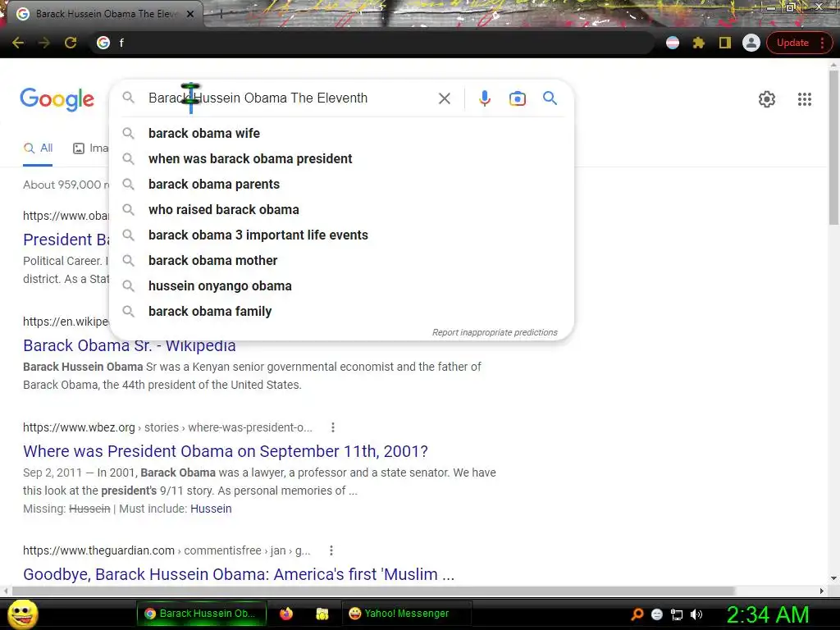Reload the page with refresh icon
Viewport: 840px width, 630px height.
pyautogui.click(x=71, y=43)
